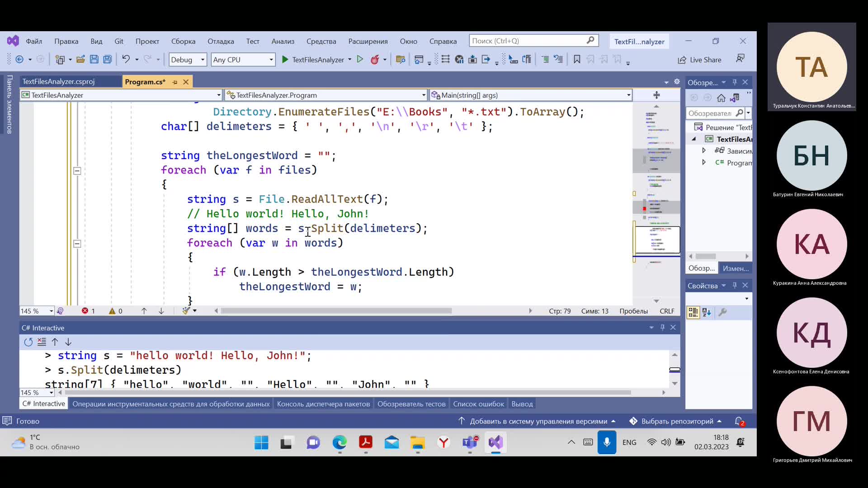Screen dimensions: 868x488
Task: Collapse the TextFilesAnalyzer project node
Action: pyautogui.click(x=694, y=139)
